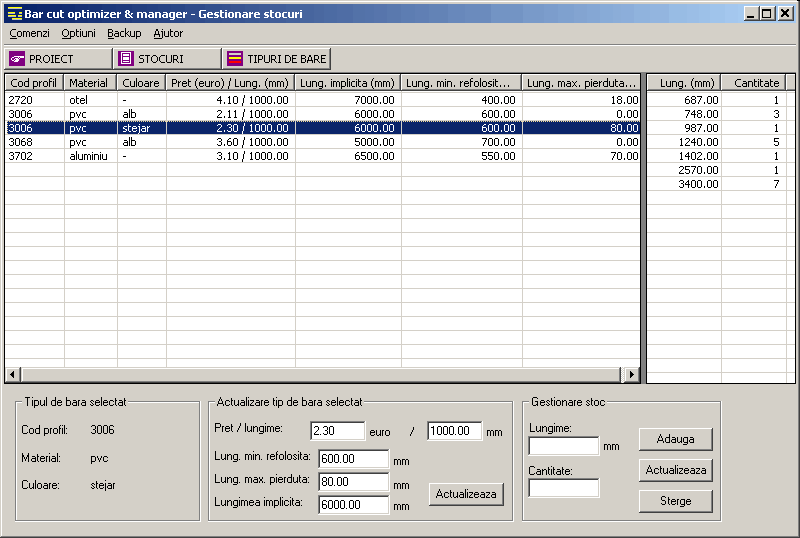Select the 3068 pvc alb row
Image resolution: width=800 pixels, height=538 pixels.
coord(322,142)
